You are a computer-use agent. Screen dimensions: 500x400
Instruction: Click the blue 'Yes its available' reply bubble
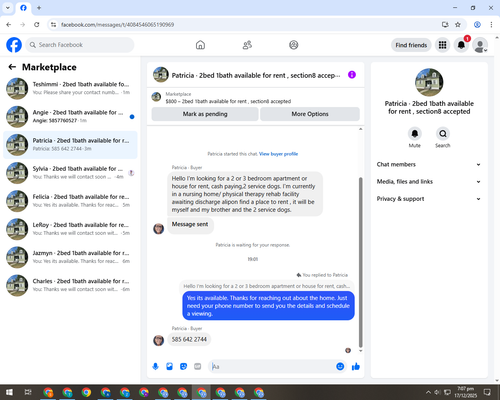[x=268, y=306]
